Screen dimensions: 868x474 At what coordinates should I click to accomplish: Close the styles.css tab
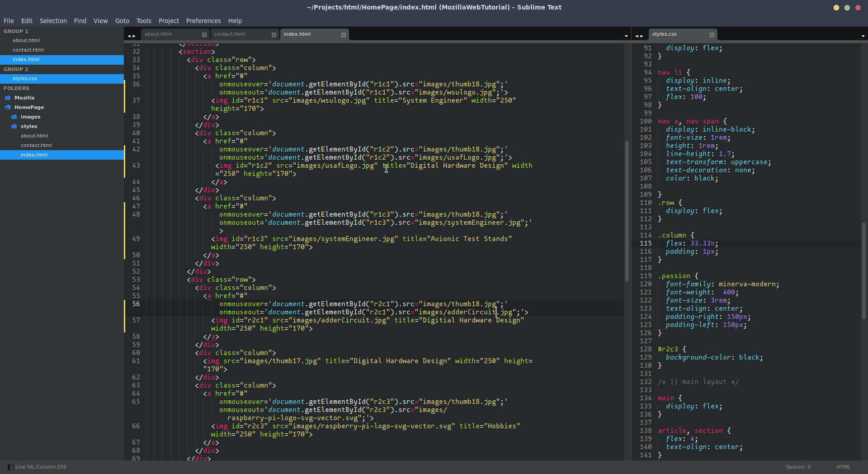(x=712, y=35)
